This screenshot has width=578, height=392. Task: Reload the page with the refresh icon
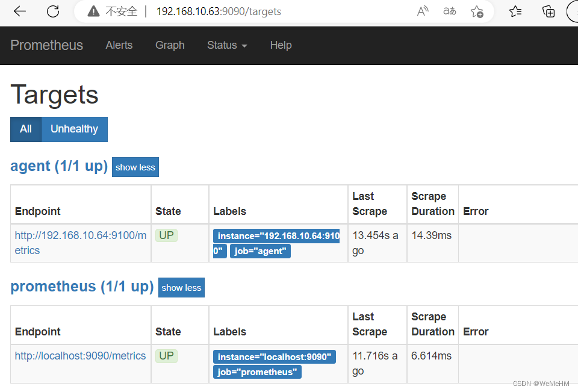[x=53, y=11]
